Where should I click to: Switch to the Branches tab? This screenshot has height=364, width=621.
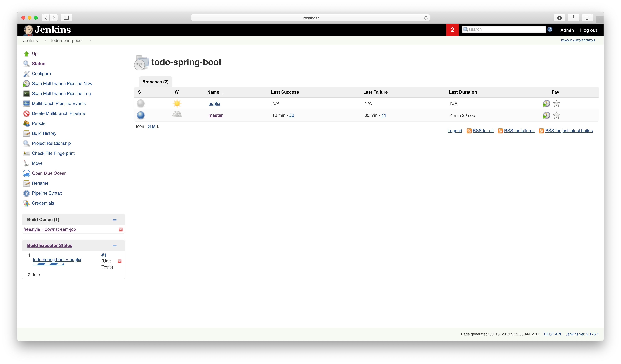click(155, 82)
